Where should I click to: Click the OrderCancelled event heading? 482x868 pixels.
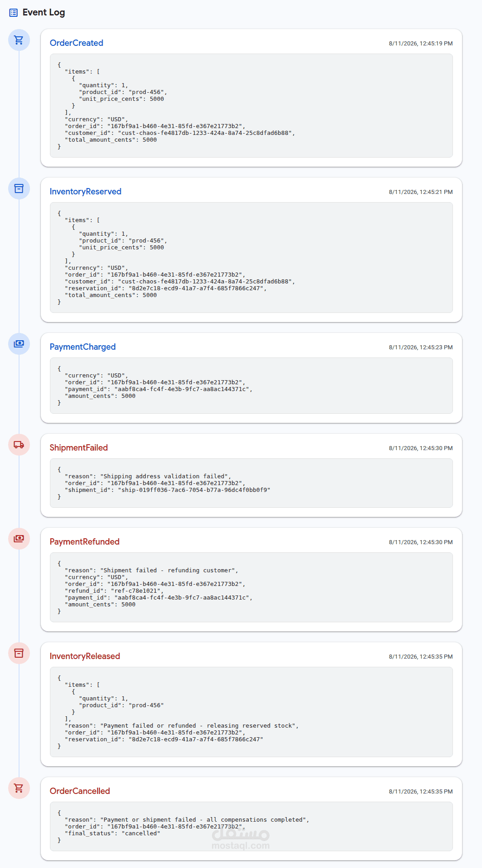pos(80,791)
